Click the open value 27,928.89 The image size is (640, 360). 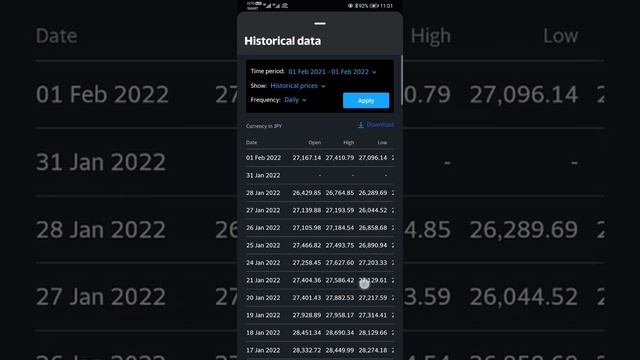(307, 316)
